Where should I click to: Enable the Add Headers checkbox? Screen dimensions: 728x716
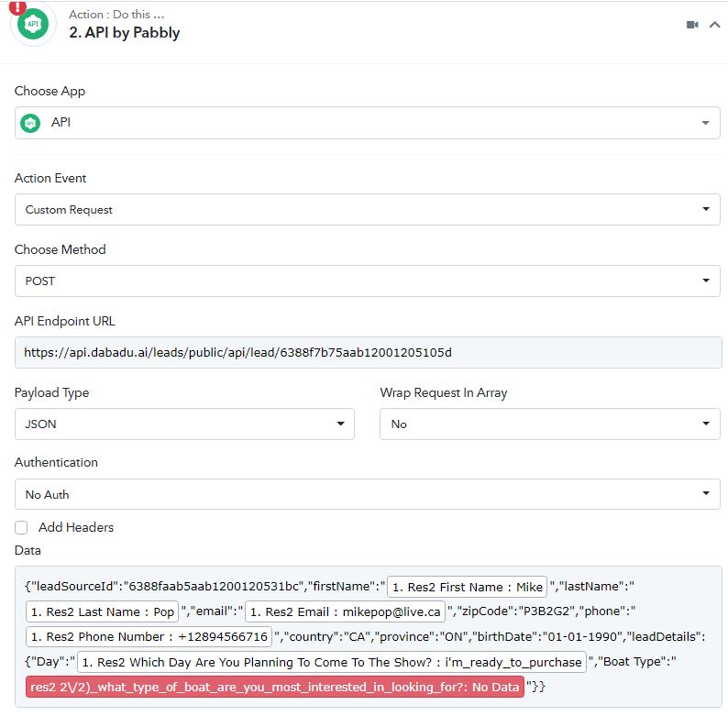pos(21,527)
